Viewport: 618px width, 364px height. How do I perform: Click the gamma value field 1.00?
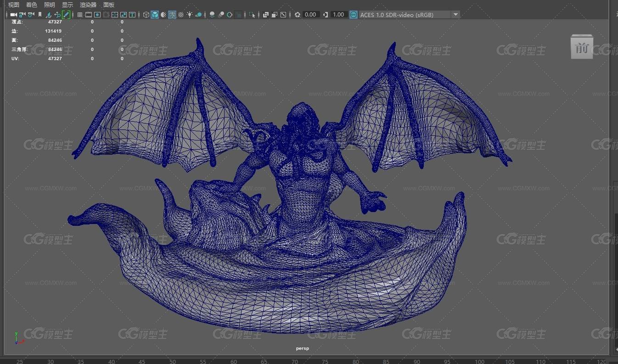pyautogui.click(x=339, y=15)
